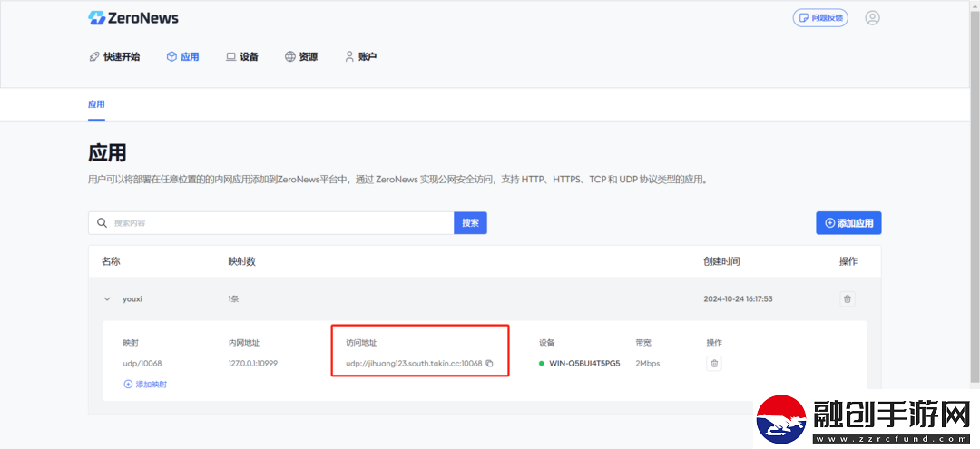The width and height of the screenshot is (980, 449).
Task: Click the 127.0.0.1:10999 internal address
Action: coord(252,364)
